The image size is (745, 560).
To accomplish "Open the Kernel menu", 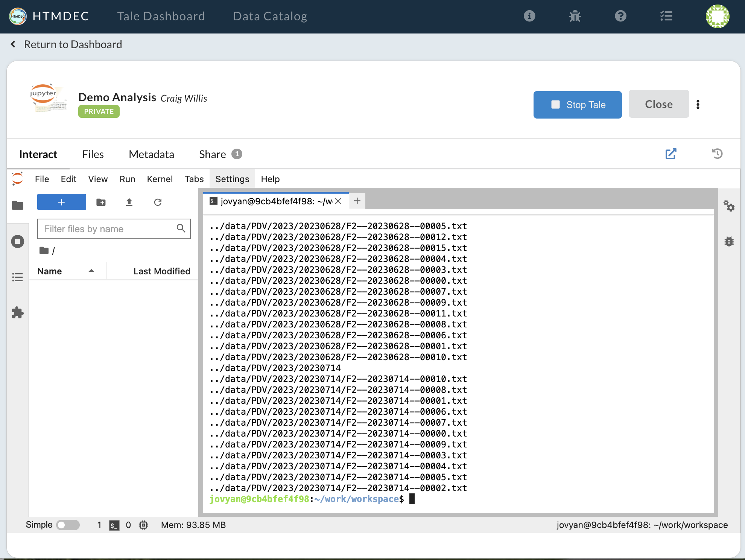I will (160, 179).
